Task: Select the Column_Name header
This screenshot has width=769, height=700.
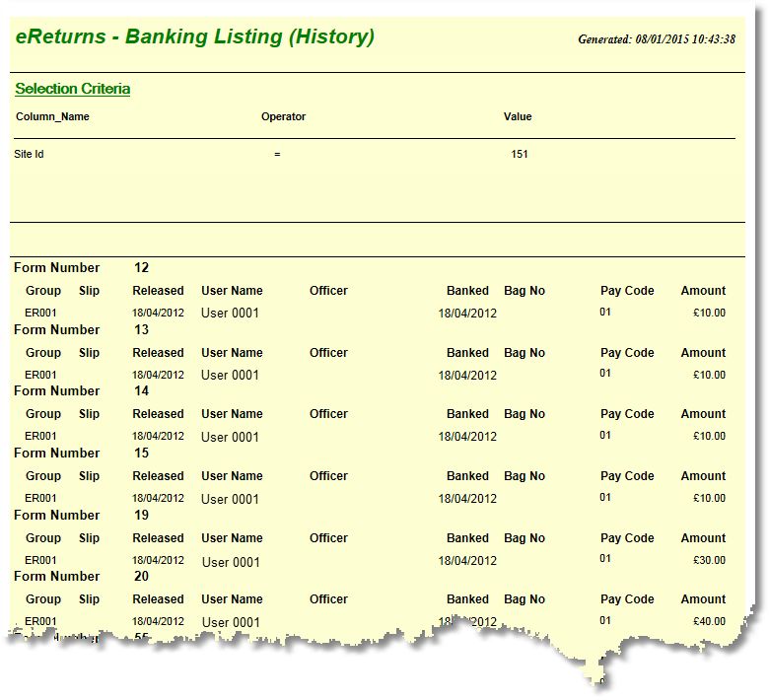Action: coord(52,116)
